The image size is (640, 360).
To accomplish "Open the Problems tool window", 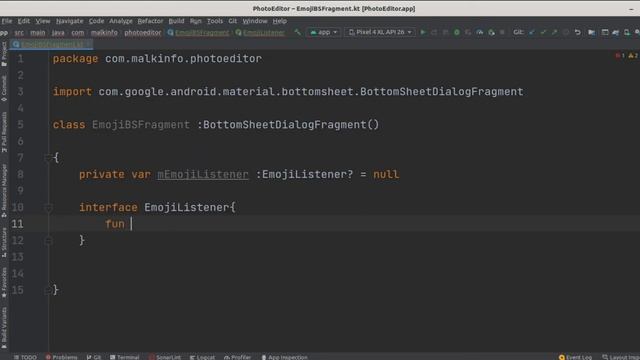I will (x=61, y=357).
